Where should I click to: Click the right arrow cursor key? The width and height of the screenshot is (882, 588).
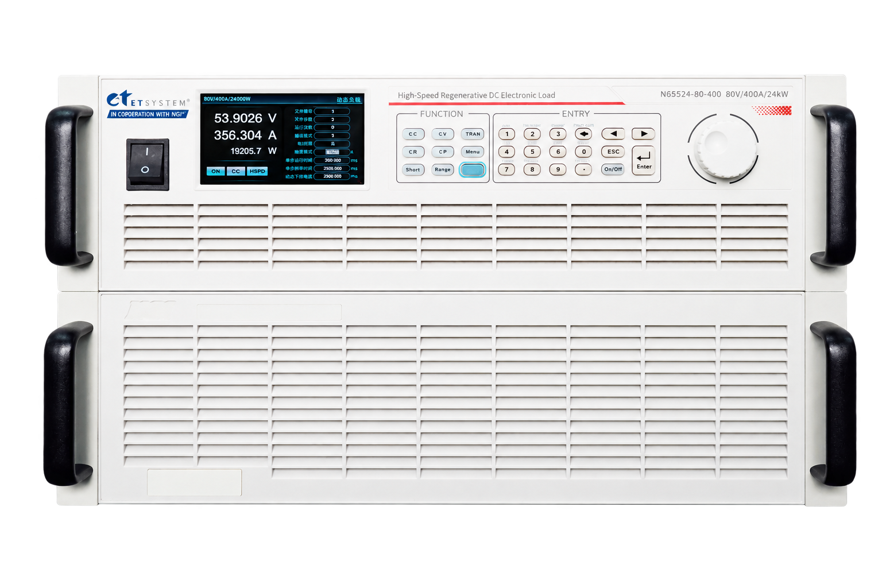644,134
